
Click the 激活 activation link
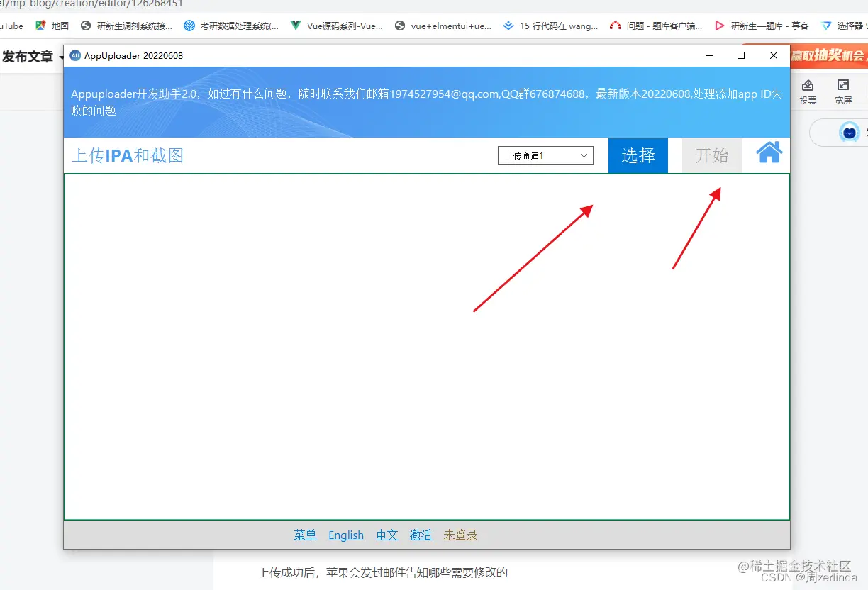pos(421,535)
